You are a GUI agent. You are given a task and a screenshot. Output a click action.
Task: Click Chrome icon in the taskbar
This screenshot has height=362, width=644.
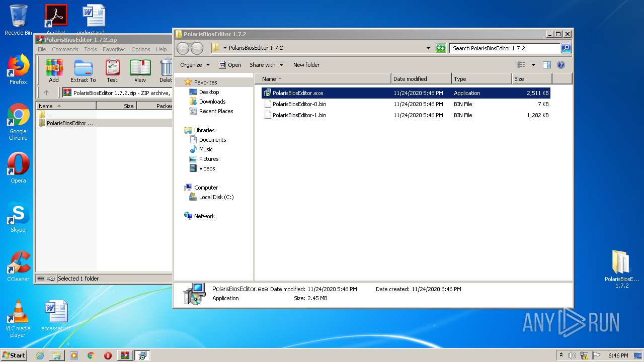[x=91, y=355]
